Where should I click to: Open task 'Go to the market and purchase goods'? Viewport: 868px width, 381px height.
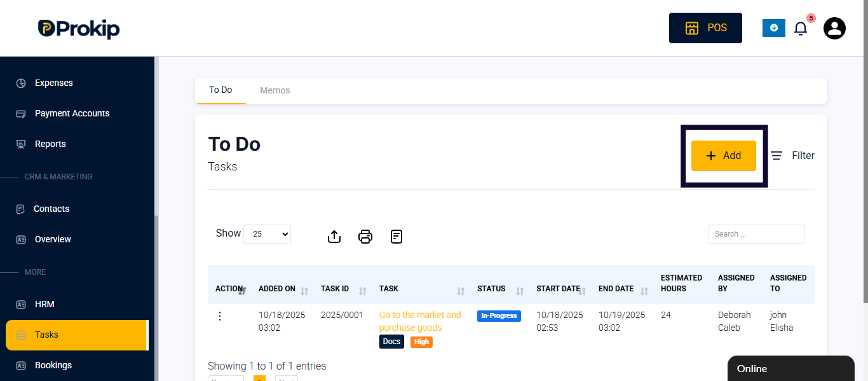click(x=420, y=321)
